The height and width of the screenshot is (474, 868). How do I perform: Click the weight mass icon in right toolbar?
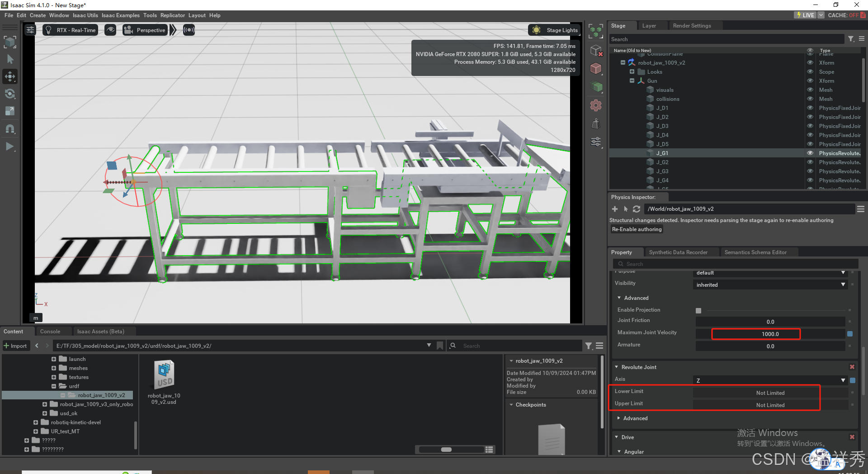point(596,123)
